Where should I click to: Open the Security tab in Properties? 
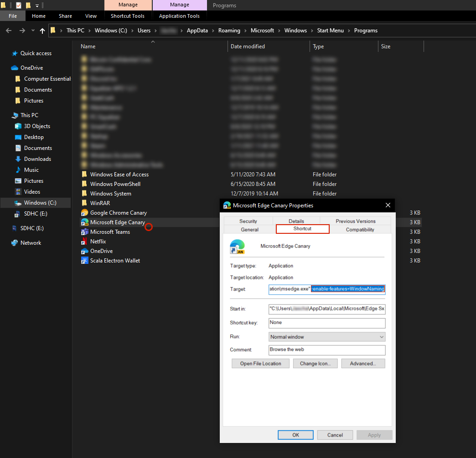(x=248, y=221)
